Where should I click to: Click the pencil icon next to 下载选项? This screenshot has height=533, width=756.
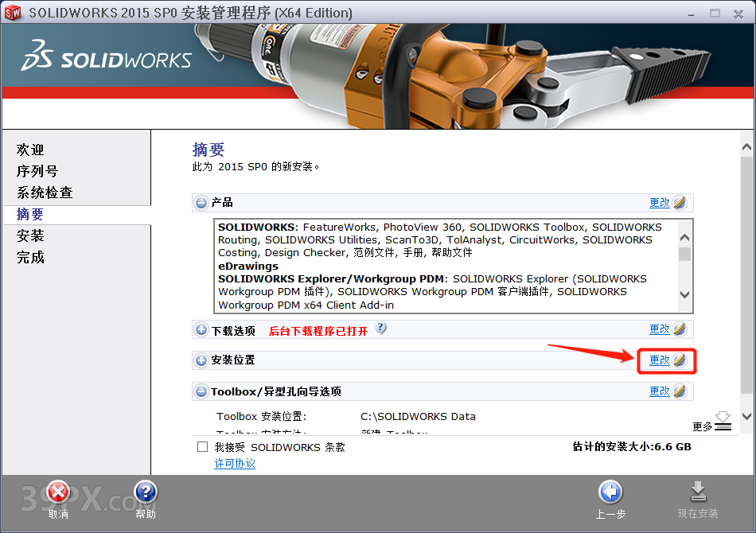[x=680, y=329]
